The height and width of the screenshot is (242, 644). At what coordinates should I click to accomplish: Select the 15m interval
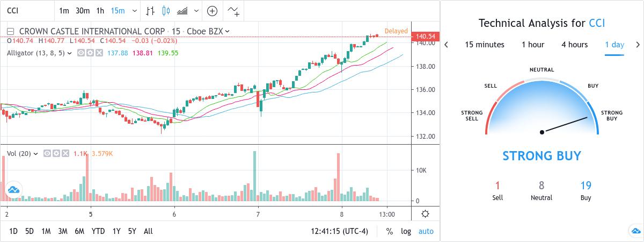point(118,11)
